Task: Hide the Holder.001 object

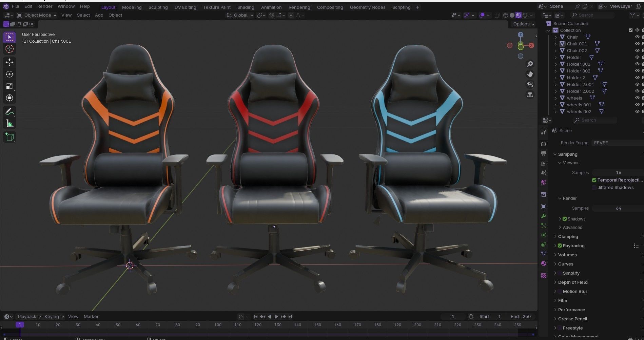Action: tap(637, 64)
